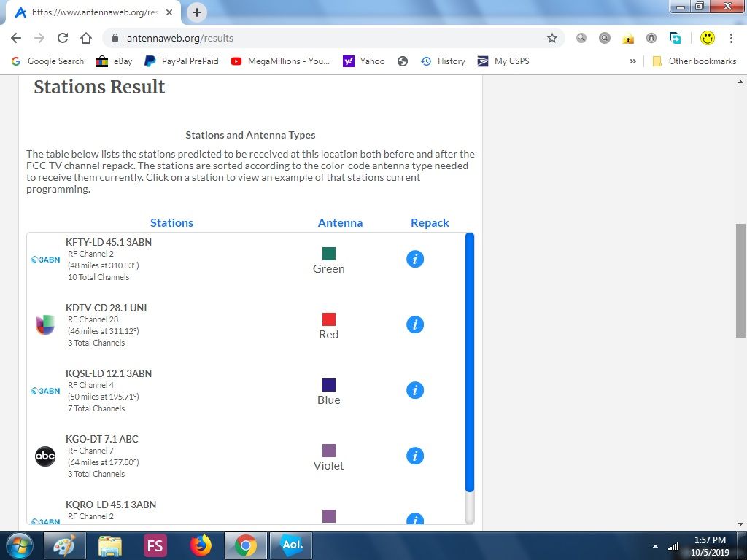Image resolution: width=747 pixels, height=560 pixels.
Task: Click '10 Total Channels' under KFTY-LD
Action: click(x=98, y=277)
